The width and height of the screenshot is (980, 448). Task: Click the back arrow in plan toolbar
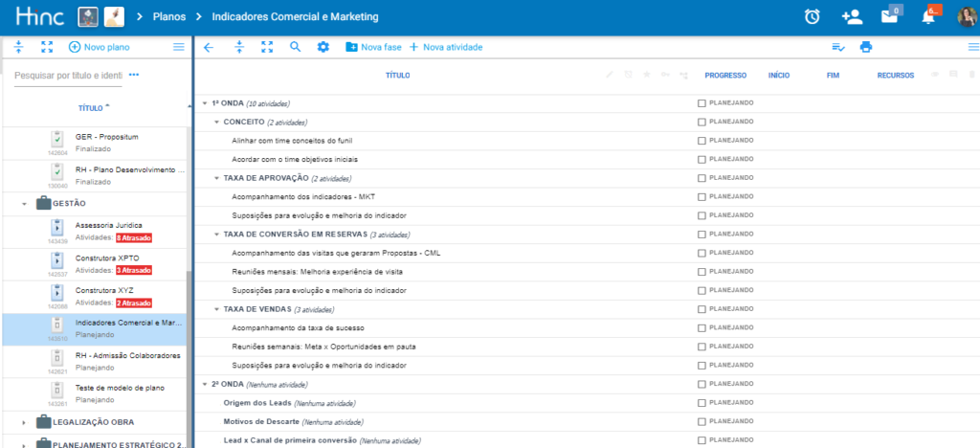click(x=209, y=47)
